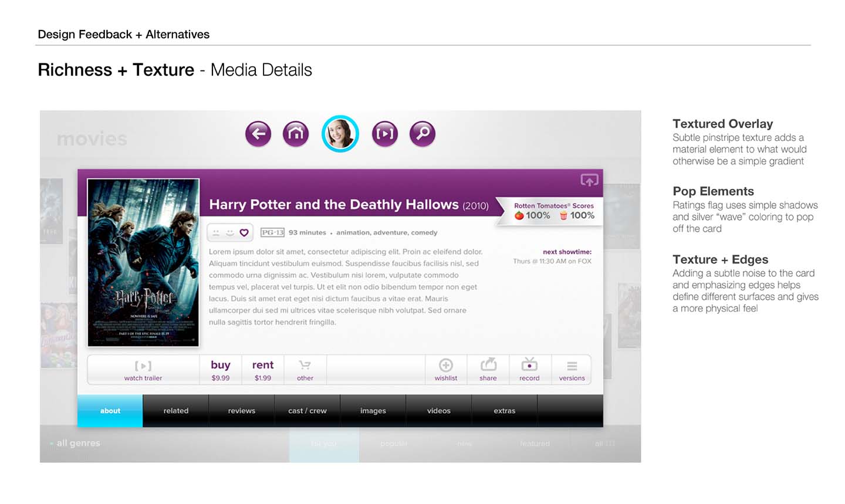Click the Textured Overlay heading
This screenshot has height=504, width=845.
(x=722, y=124)
